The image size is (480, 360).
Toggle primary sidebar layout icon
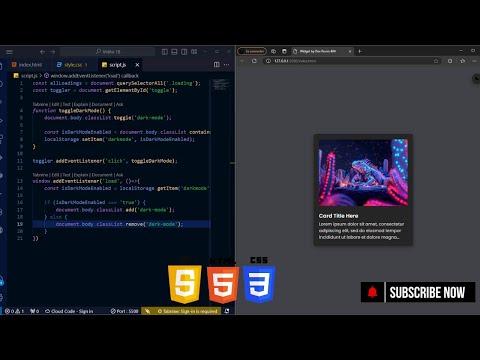[x=165, y=52]
